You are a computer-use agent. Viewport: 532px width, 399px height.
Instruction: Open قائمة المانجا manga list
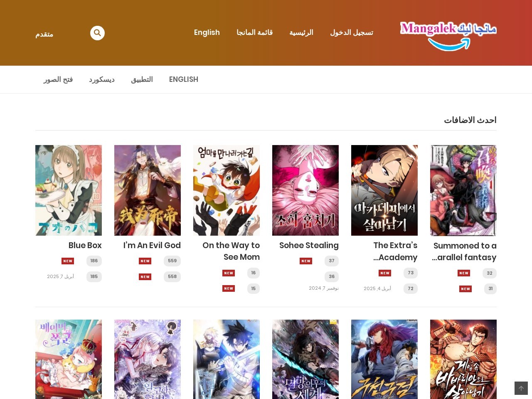pos(255,32)
